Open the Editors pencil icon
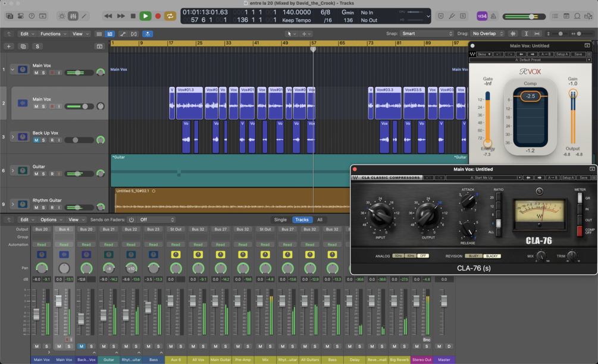Viewport: 598px width, 364px height. (84, 16)
